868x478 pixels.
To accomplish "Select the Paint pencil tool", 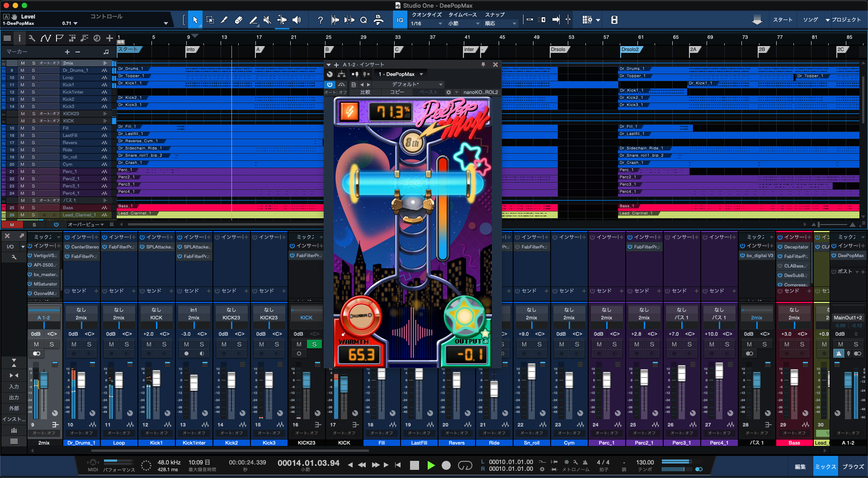I will pos(254,20).
